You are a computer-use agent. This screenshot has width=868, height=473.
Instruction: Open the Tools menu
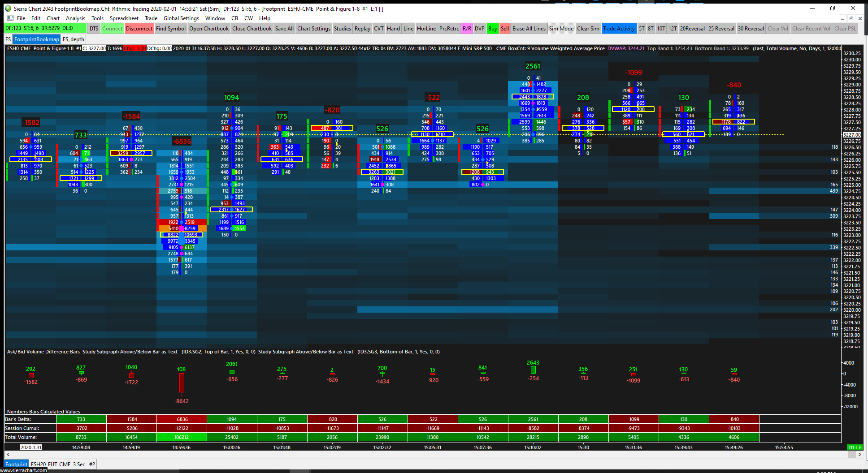point(97,18)
